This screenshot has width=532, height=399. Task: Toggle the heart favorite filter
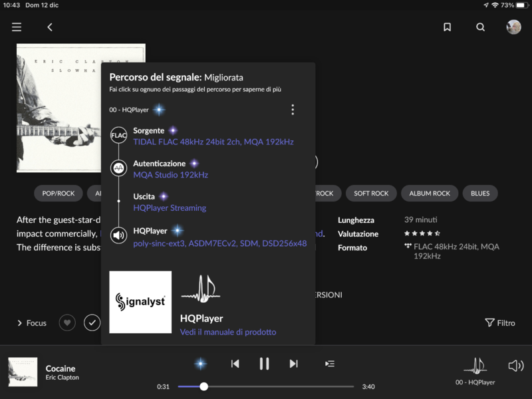click(67, 323)
